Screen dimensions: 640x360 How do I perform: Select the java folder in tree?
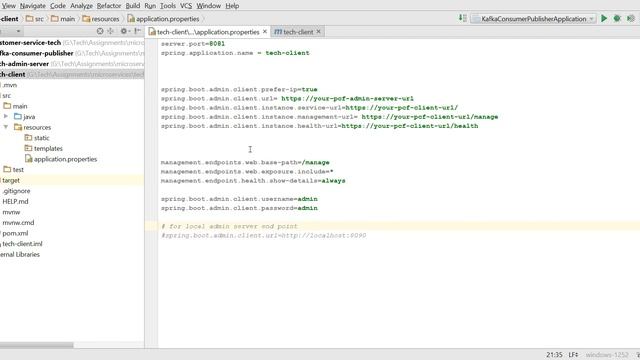point(24,116)
